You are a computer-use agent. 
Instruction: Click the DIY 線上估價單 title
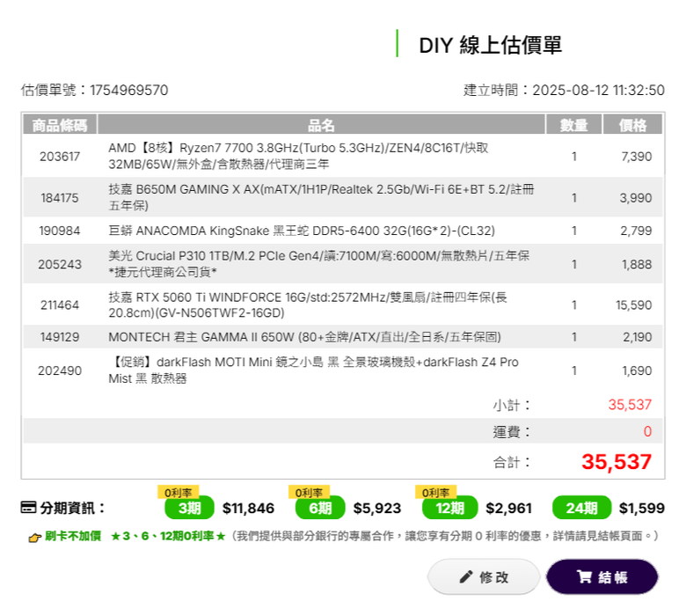(x=490, y=45)
